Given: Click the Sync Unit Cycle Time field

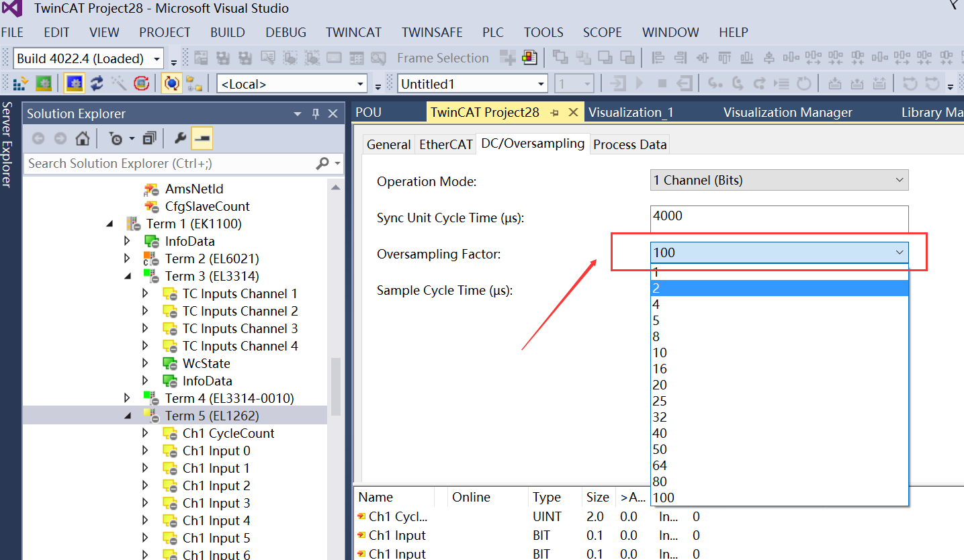Looking at the screenshot, I should click(x=779, y=220).
